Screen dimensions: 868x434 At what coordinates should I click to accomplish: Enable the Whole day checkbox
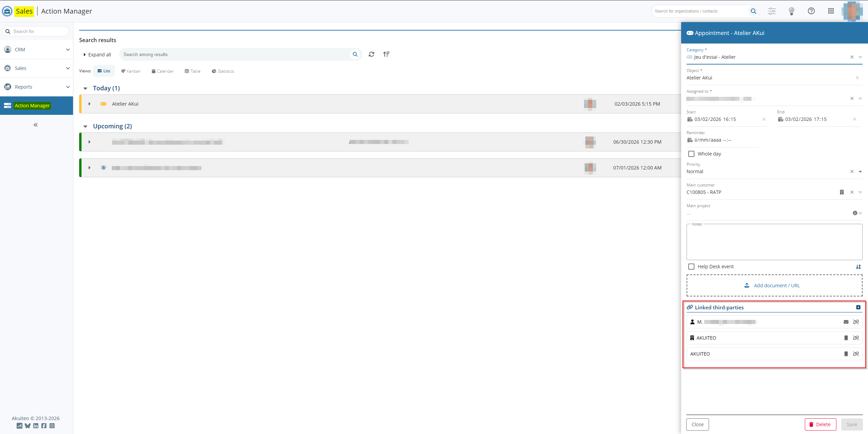691,154
